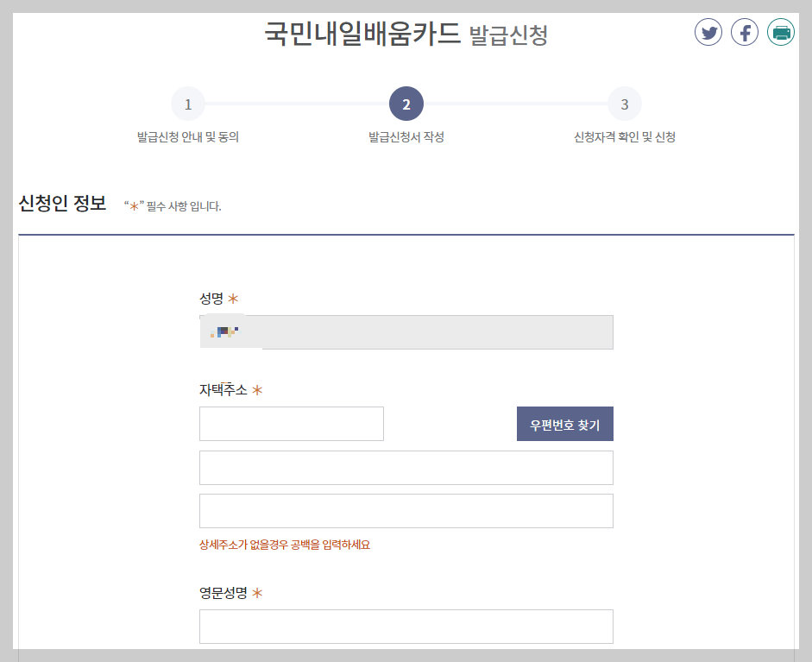The height and width of the screenshot is (662, 812).
Task: Click the postal code input box
Action: coord(291,423)
